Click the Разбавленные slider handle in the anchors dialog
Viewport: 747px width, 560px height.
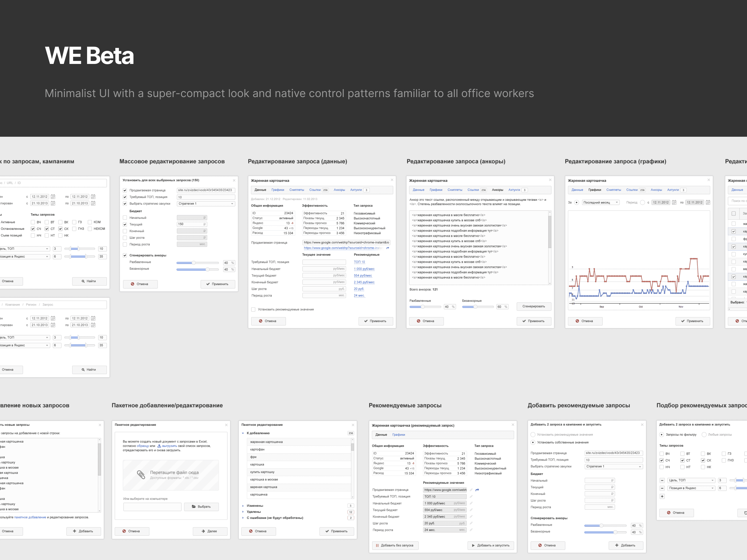pos(423,307)
